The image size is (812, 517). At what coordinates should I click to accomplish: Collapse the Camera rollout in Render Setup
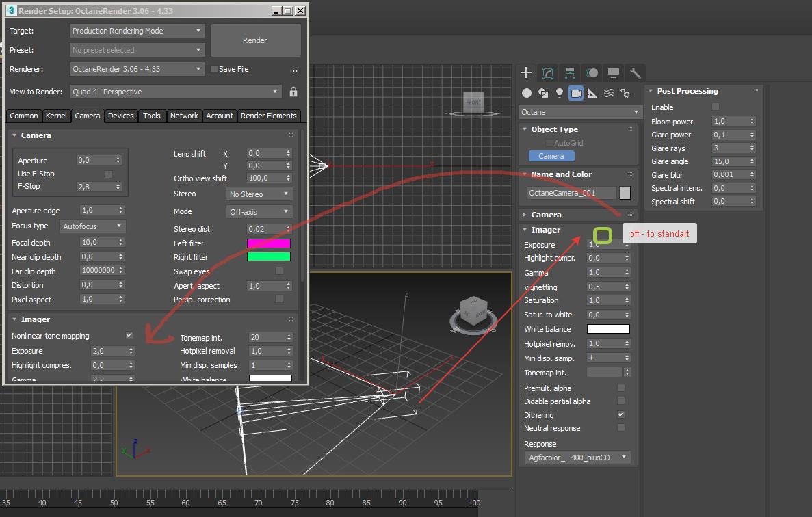(x=14, y=135)
